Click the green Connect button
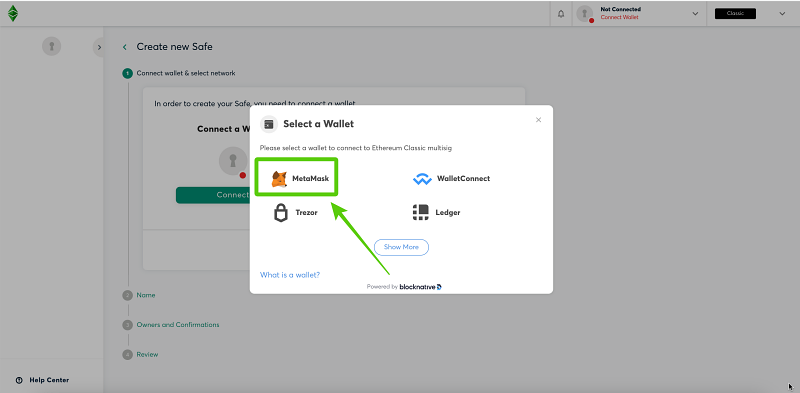 tap(213, 195)
